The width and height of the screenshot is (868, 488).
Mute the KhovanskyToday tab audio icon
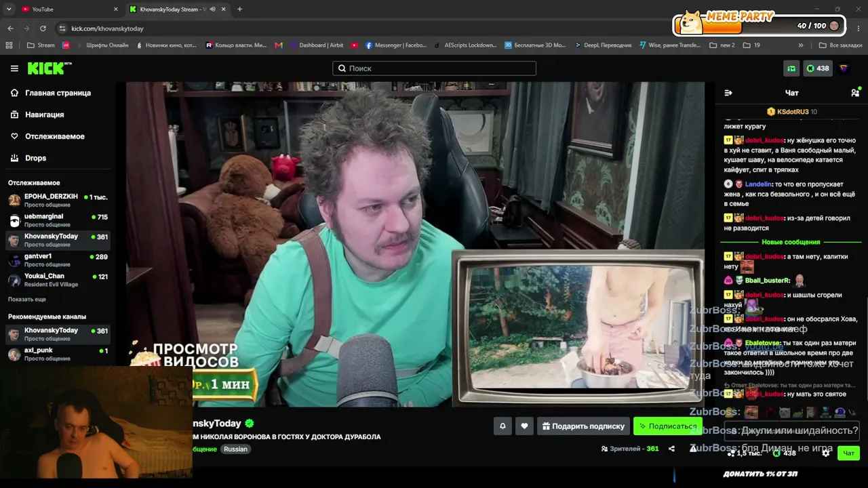click(212, 9)
